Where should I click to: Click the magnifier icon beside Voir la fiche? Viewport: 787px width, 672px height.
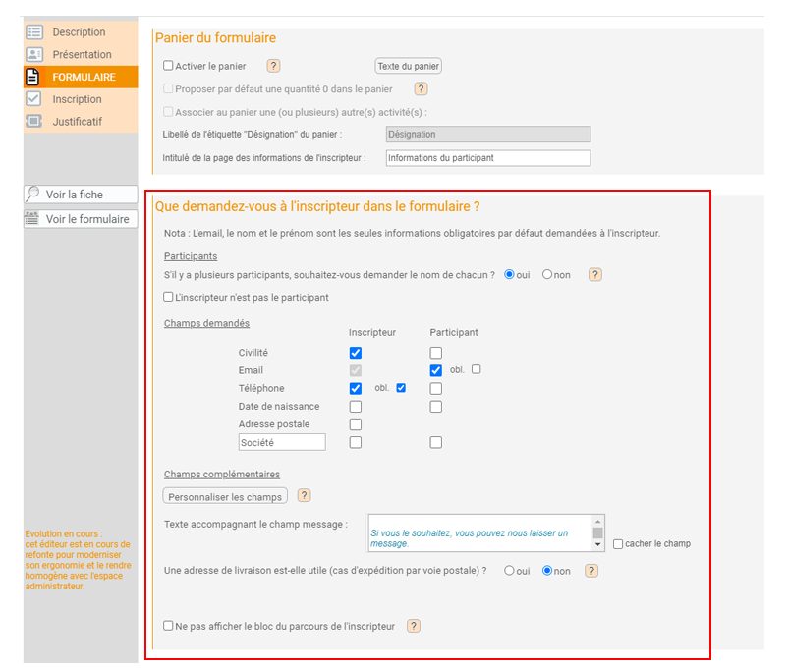[x=33, y=194]
